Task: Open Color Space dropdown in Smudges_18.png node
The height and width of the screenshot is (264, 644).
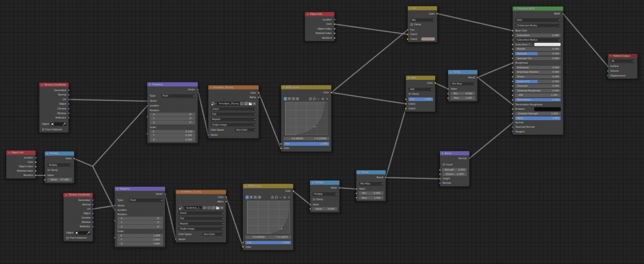Action: 245,130
